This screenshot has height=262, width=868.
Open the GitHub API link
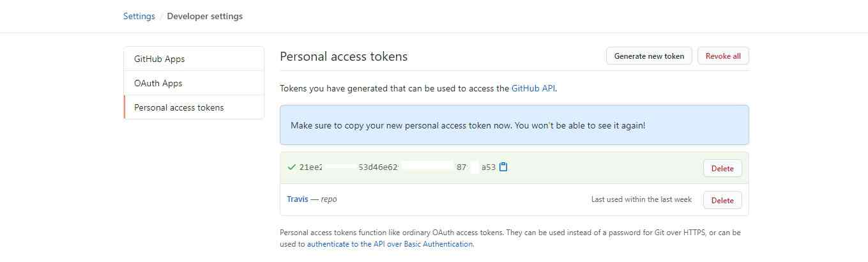click(533, 89)
